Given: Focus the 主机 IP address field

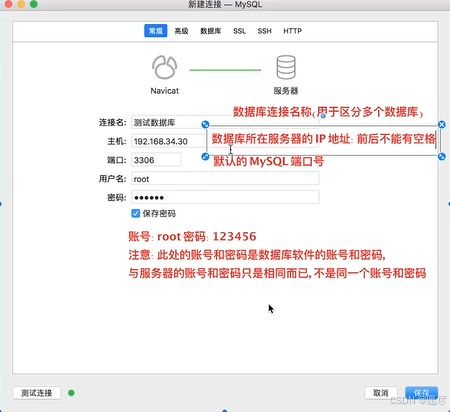Looking at the screenshot, I should [x=169, y=141].
